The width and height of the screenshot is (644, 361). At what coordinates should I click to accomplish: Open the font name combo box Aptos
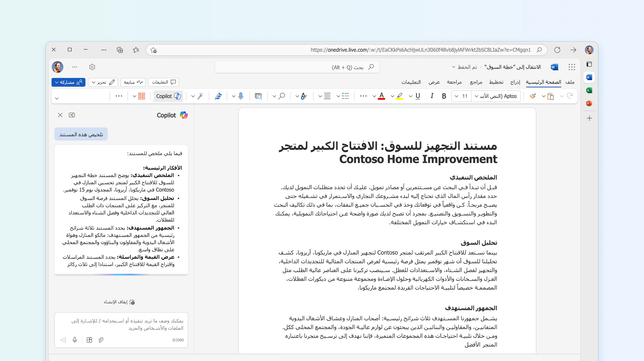pyautogui.click(x=496, y=96)
